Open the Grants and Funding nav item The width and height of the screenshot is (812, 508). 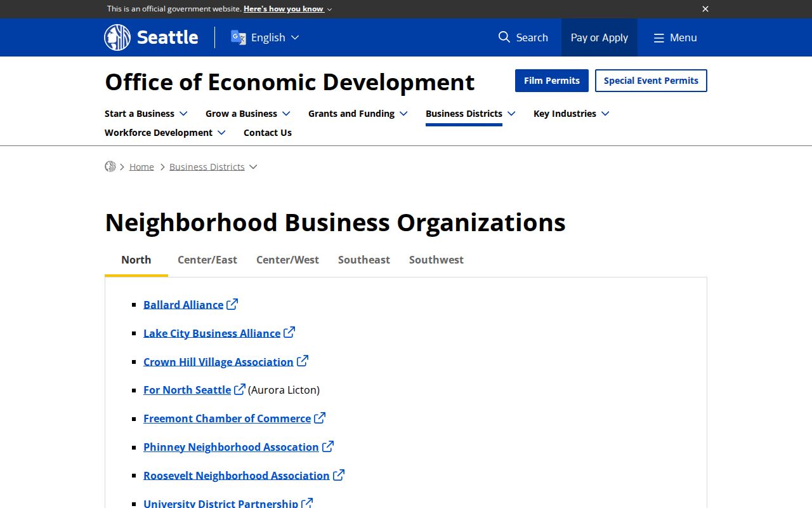[351, 114]
